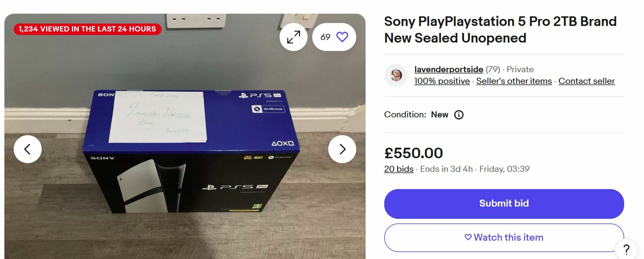The image size is (644, 259).
Task: Advance to next photo with right arrow
Action: click(342, 149)
